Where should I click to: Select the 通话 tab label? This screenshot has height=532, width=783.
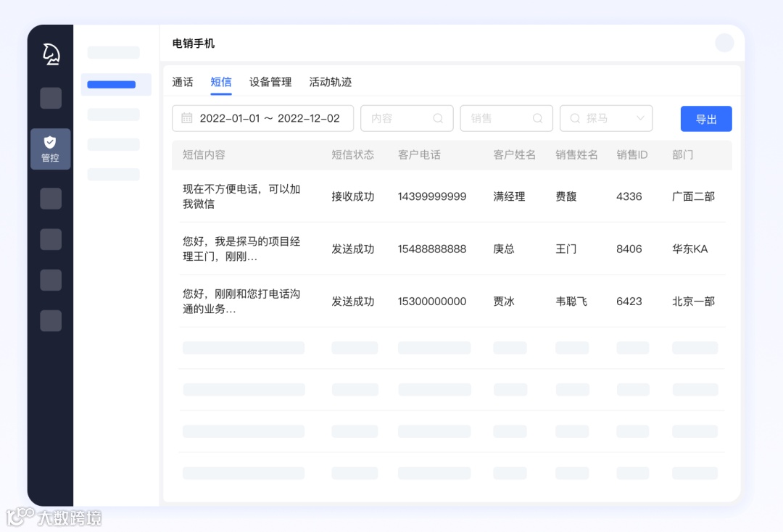click(182, 82)
